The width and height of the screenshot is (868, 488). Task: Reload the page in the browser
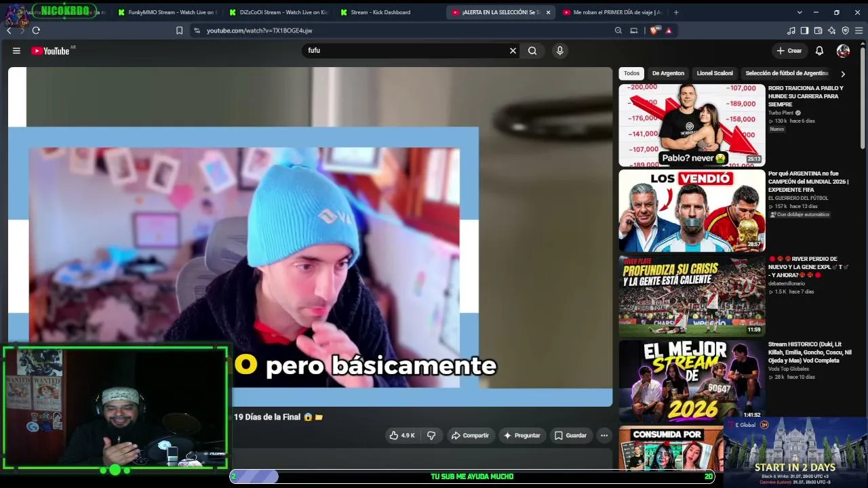click(36, 30)
